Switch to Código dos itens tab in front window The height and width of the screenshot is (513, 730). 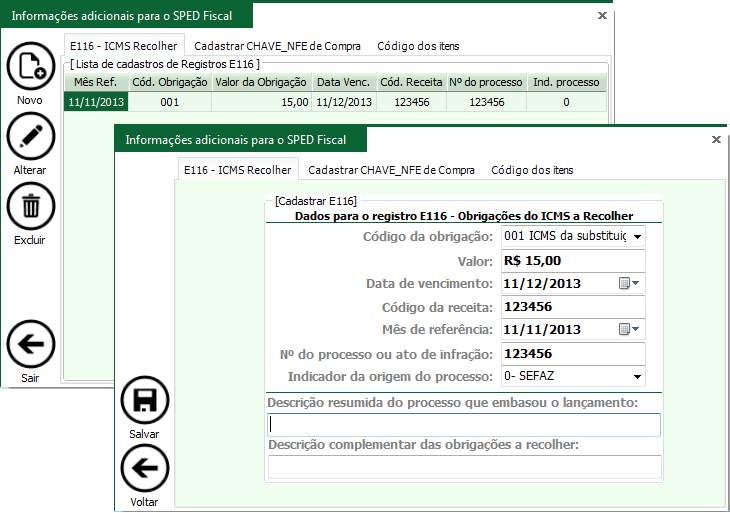(532, 170)
